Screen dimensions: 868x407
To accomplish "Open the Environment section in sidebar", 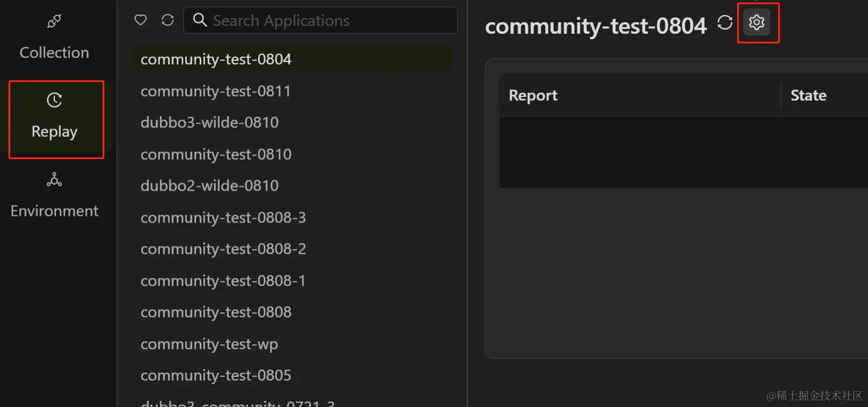I will click(54, 197).
